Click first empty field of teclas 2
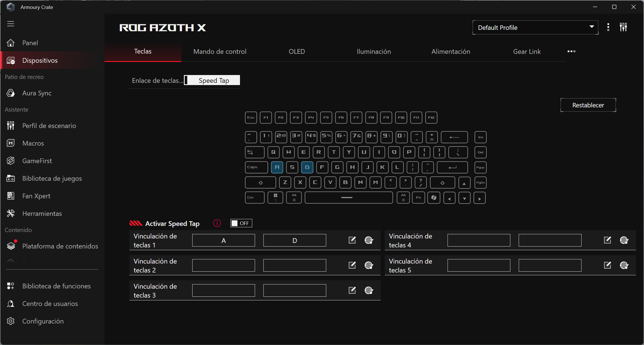This screenshot has width=644, height=345. 224,266
